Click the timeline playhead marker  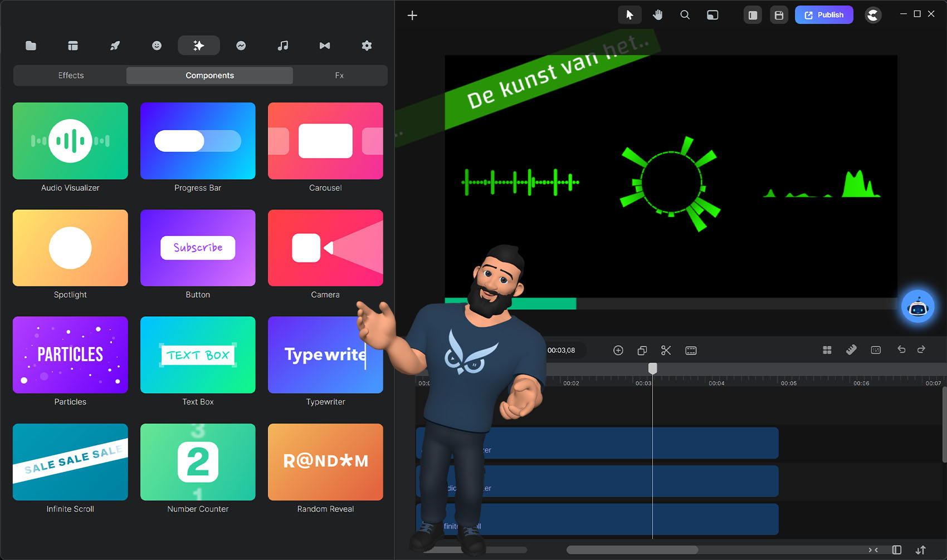[x=652, y=369]
